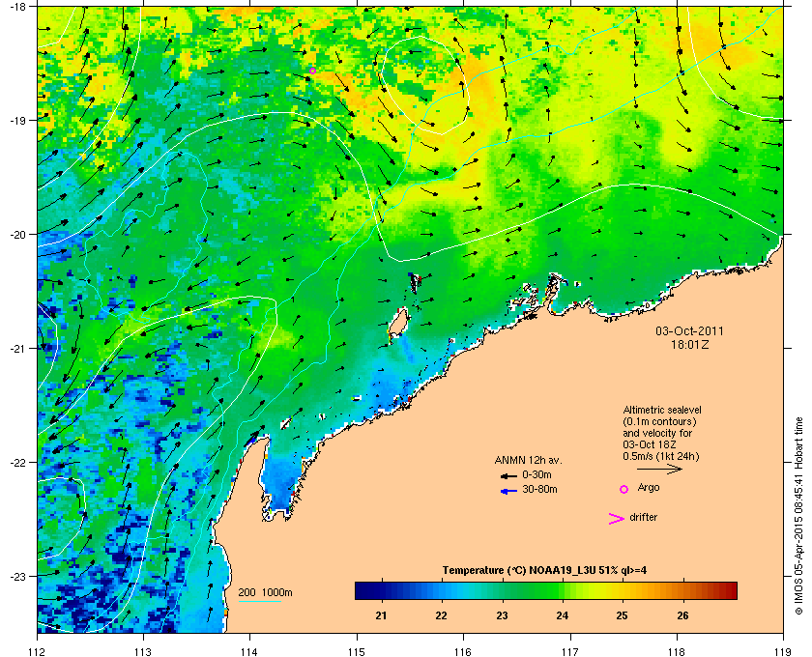Viewport: 812px width, 657px height.
Task: Click the 0.5m/s velocity scale arrow
Action: [659, 470]
